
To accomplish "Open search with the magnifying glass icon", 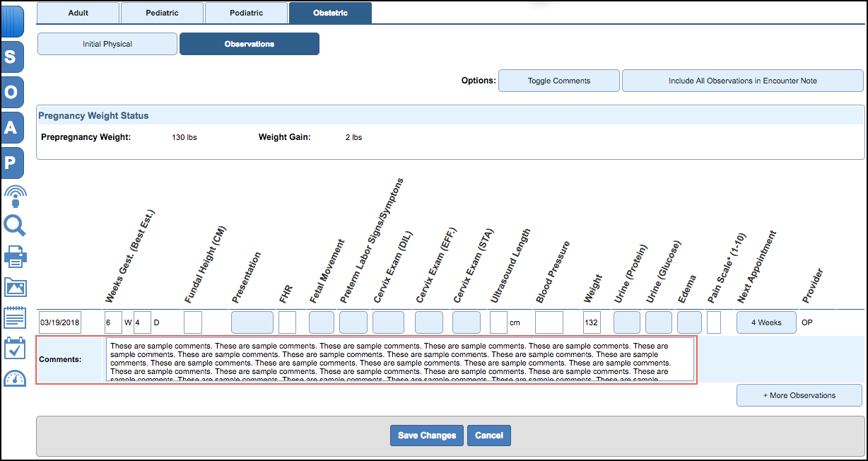I will (15, 226).
